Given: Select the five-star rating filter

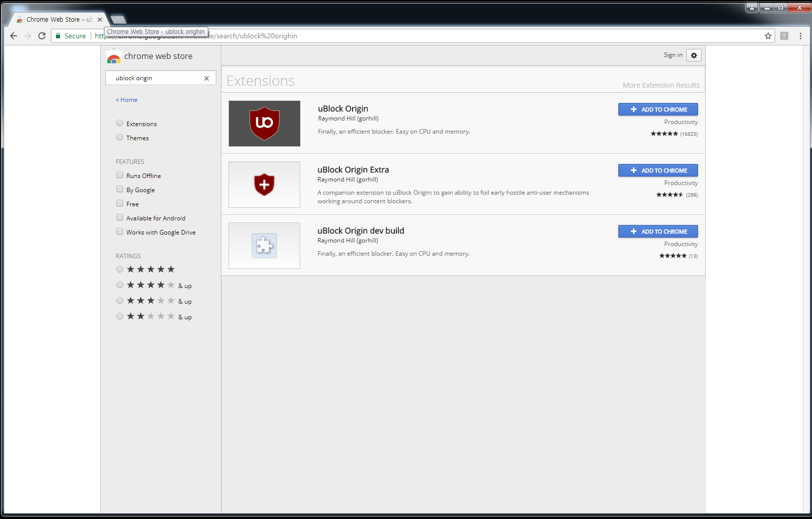Looking at the screenshot, I should tap(120, 269).
